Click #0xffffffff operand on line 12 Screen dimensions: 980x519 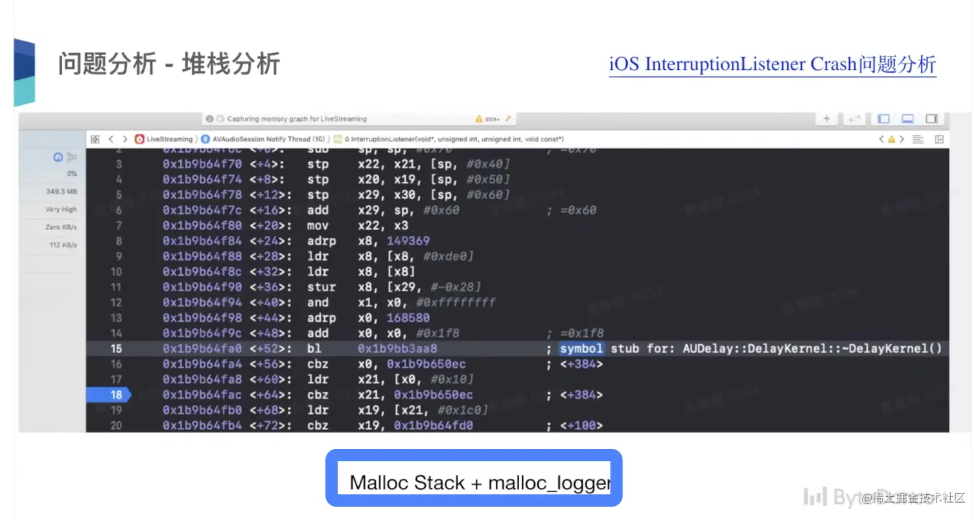tap(458, 302)
